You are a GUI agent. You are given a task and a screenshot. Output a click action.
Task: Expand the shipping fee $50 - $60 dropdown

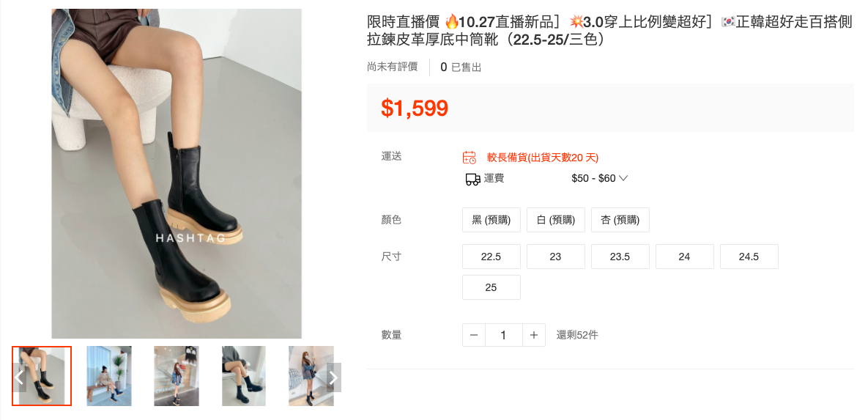(599, 178)
